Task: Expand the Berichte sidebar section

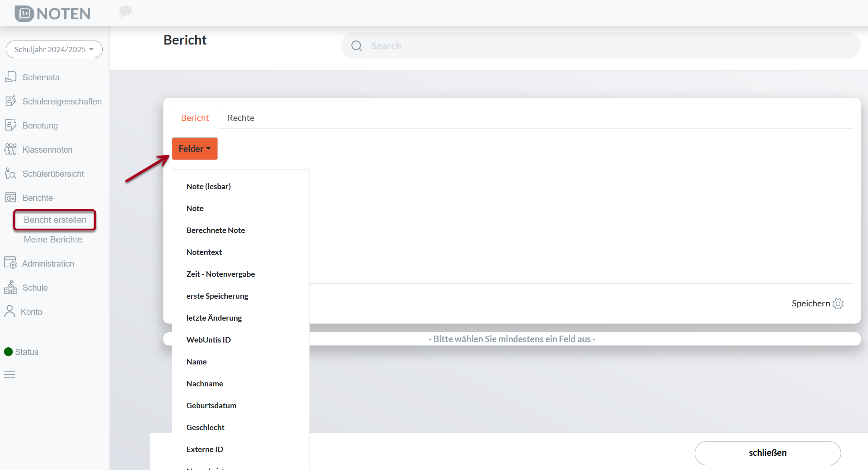Action: click(x=38, y=198)
